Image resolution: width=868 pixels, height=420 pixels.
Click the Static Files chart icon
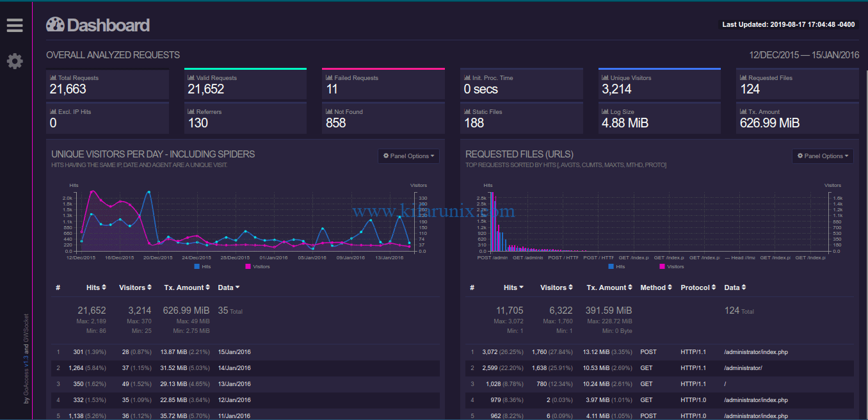pos(467,111)
